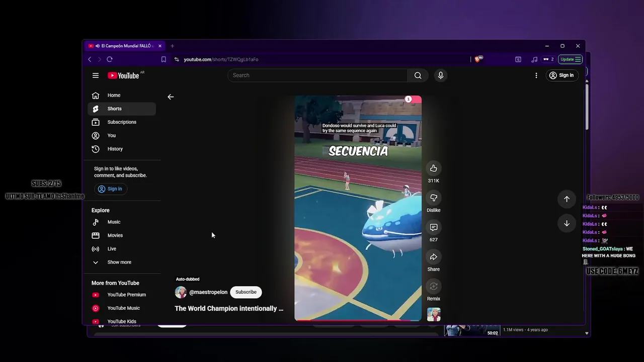Image resolution: width=644 pixels, height=362 pixels.
Task: Open the private windows glasses indicator
Action: [x=548, y=59]
